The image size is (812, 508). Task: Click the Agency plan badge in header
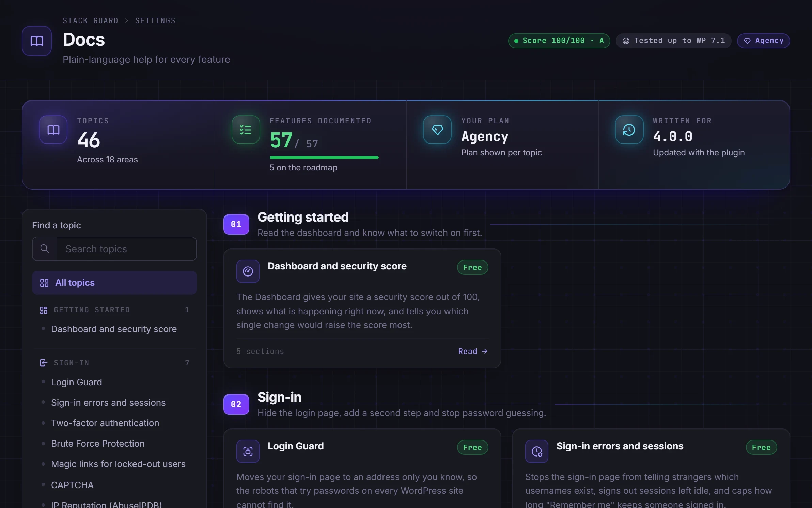764,41
